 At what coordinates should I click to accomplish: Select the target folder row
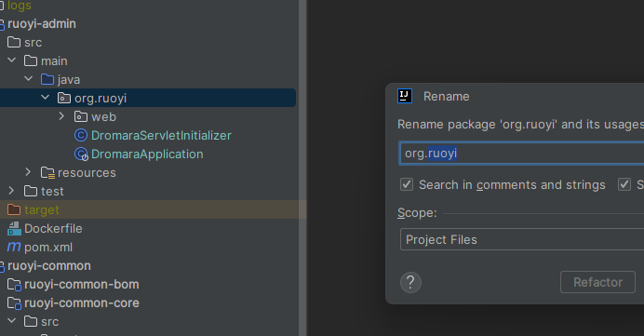pyautogui.click(x=153, y=210)
